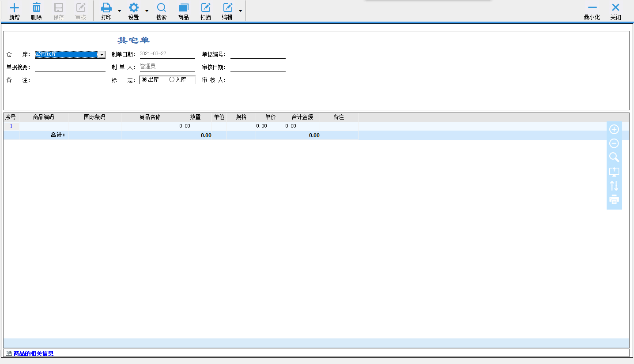Click the 设置 gear icon
The height and width of the screenshot is (364, 634).
click(x=134, y=8)
